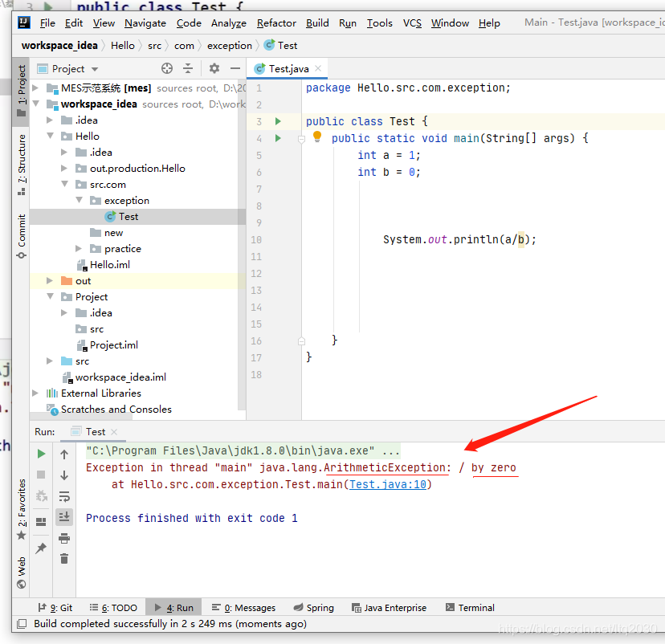
Task: Click the locate/select opened file target icon
Action: coord(167,68)
